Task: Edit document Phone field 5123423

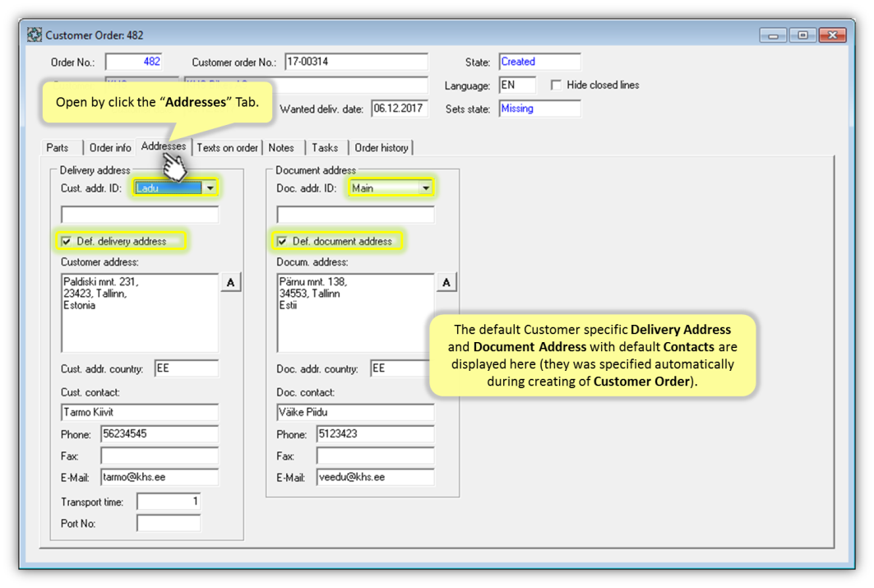Action: (x=375, y=434)
